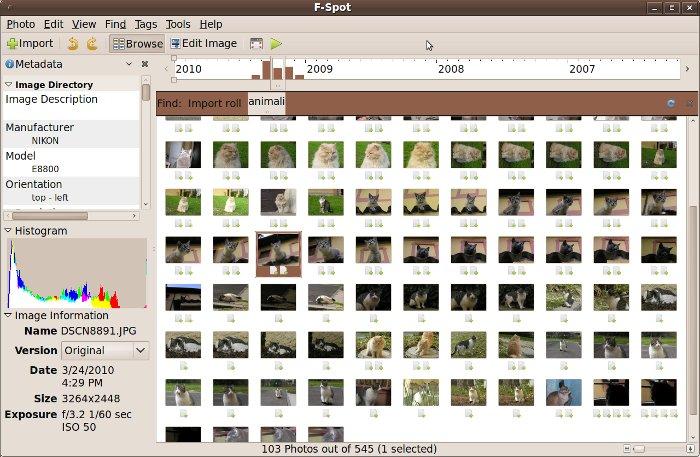The width and height of the screenshot is (700, 457).
Task: Collapse the Histogram section
Action: tap(8, 230)
